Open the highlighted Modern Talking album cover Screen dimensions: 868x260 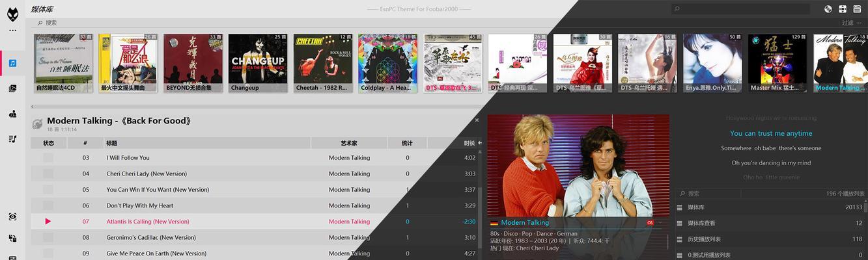pyautogui.click(x=841, y=63)
